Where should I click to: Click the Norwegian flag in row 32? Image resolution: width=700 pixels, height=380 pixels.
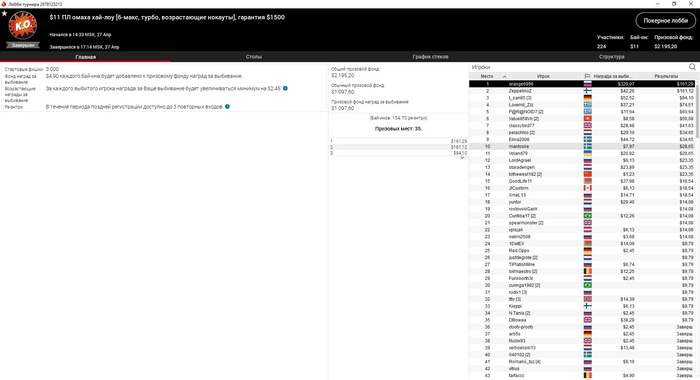(588, 299)
